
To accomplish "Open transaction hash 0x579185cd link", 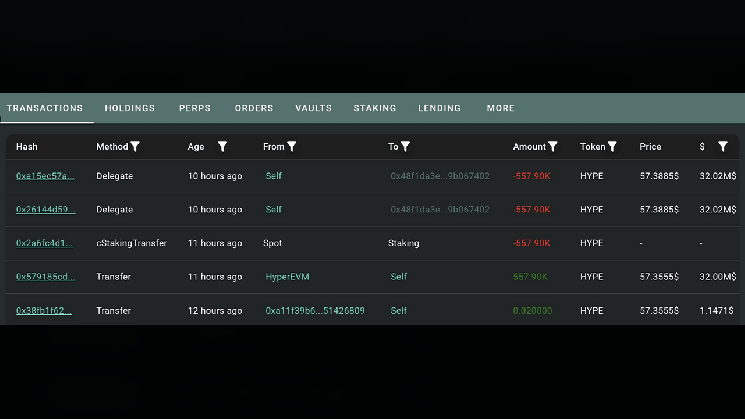I will [45, 276].
